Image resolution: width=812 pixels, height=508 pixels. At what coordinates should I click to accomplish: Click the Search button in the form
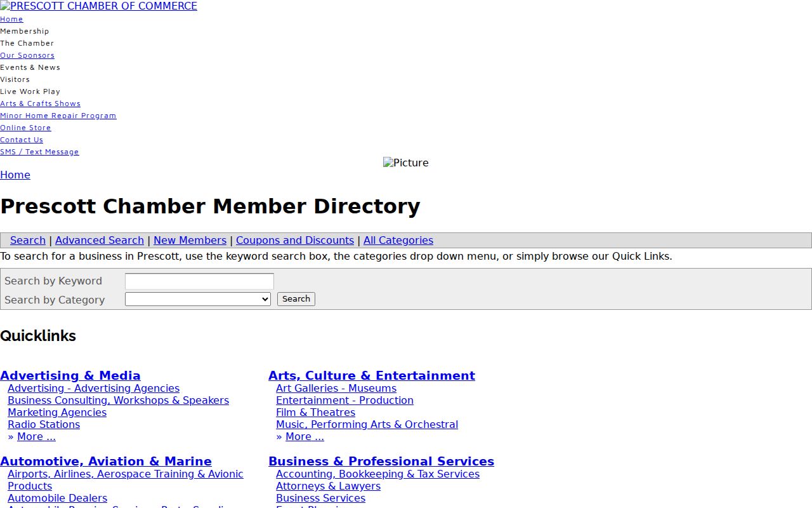(x=296, y=299)
